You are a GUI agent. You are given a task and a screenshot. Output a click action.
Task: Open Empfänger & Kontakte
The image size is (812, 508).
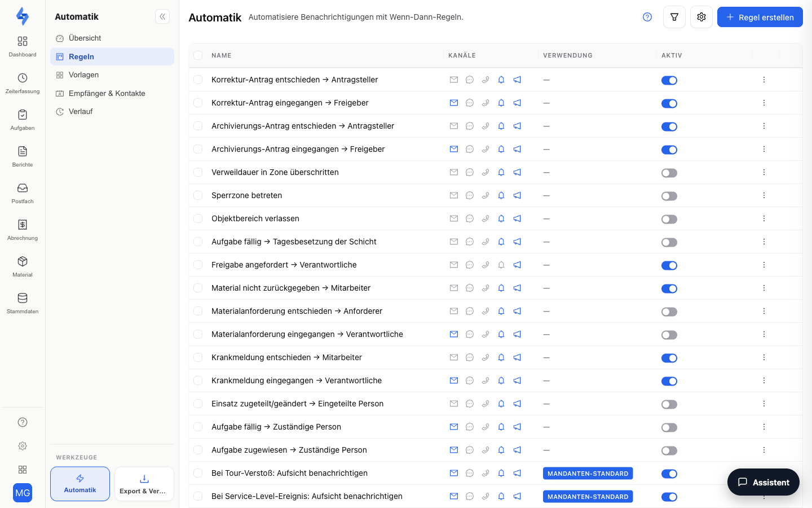pos(112,93)
